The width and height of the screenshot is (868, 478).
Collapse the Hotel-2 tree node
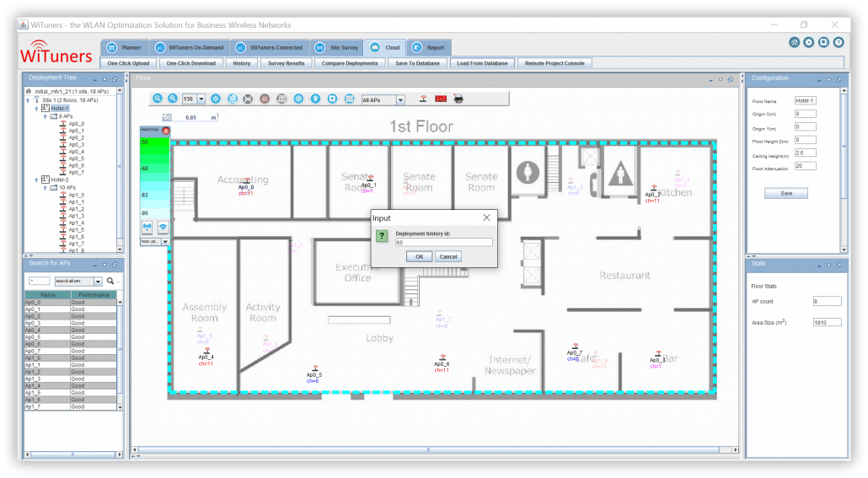(x=36, y=180)
